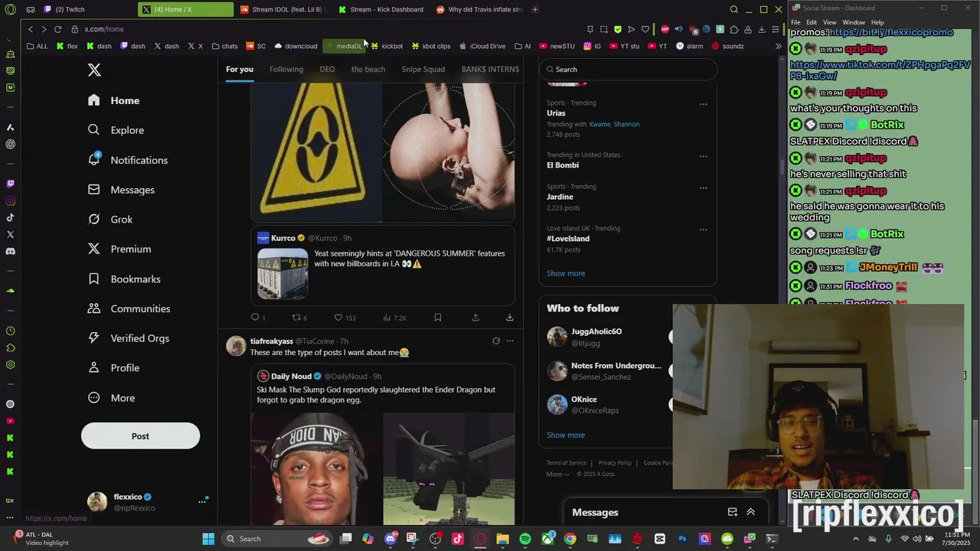Switch to the Snipe Squad tab
The width and height of the screenshot is (980, 551).
(x=423, y=69)
